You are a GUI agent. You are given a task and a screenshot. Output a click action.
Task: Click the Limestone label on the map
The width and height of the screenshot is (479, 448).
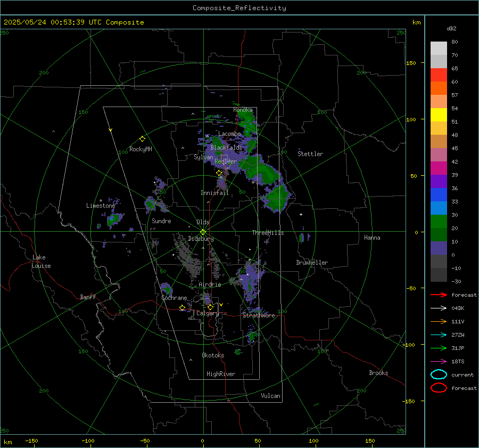[x=101, y=206]
